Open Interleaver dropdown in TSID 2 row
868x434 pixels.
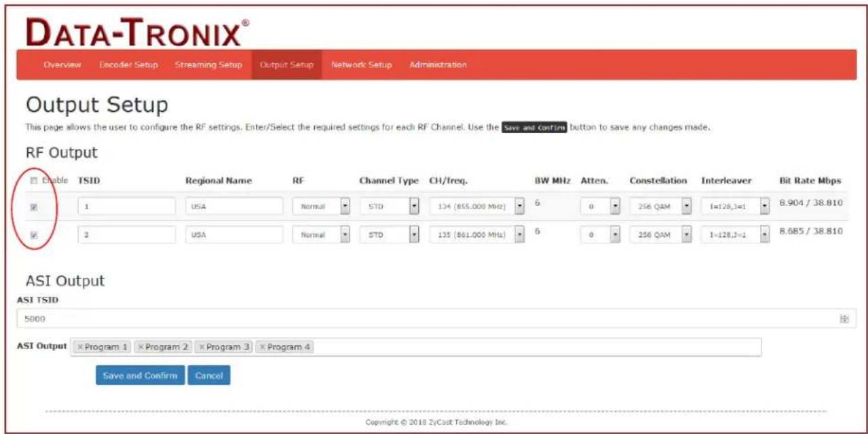736,234
